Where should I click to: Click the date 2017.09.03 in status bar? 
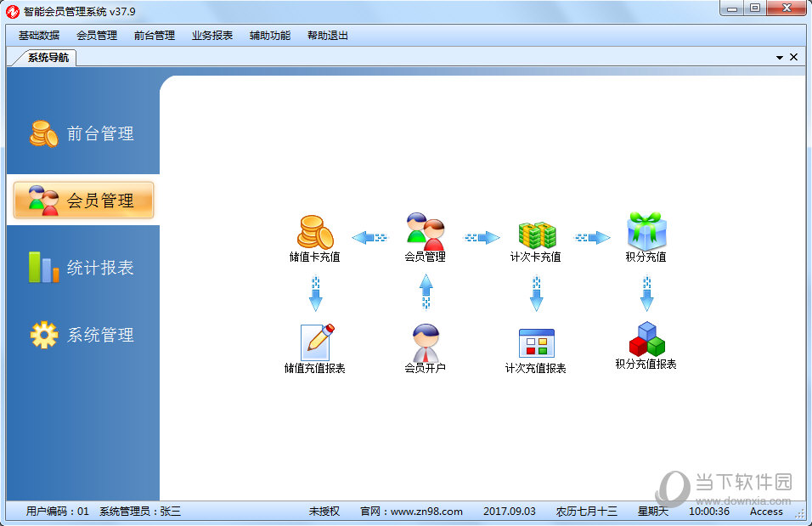[510, 512]
